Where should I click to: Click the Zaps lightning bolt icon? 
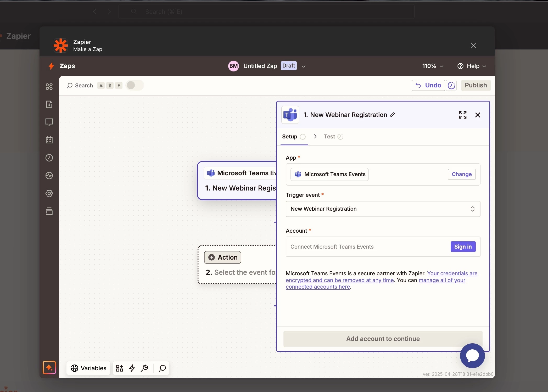[x=51, y=66]
